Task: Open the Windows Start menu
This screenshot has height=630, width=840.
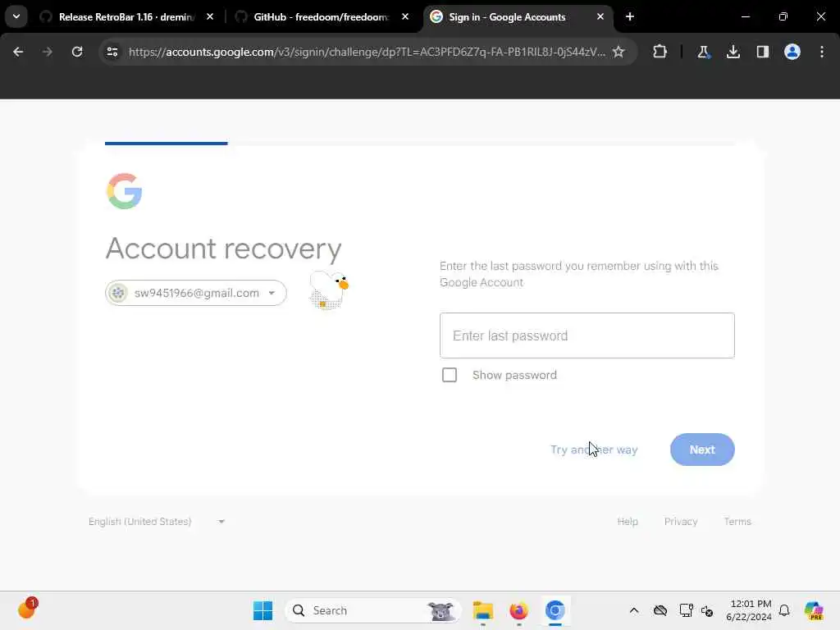Action: 262,610
